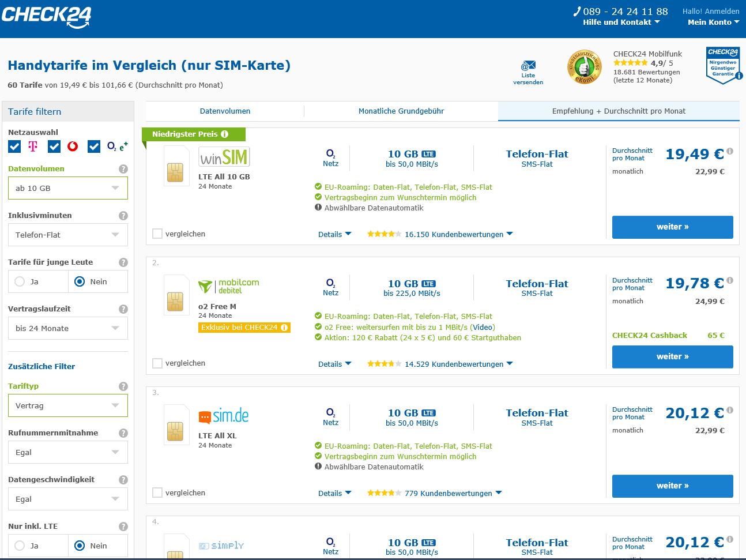Viewport: 746px width, 560px height.
Task: Click info icon on Exklusiv bei CHECK24 badge
Action: (x=284, y=328)
